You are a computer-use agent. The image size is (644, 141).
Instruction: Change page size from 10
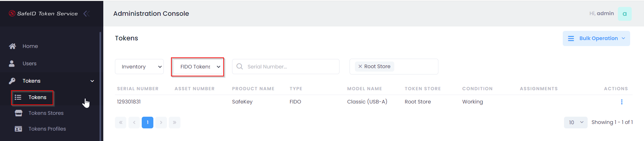[x=575, y=122]
